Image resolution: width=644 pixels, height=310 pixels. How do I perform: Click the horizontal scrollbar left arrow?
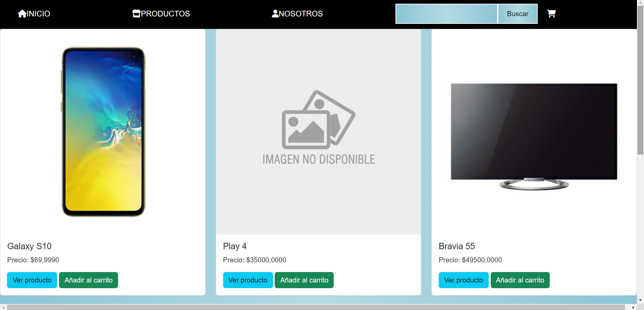[x=3, y=307]
